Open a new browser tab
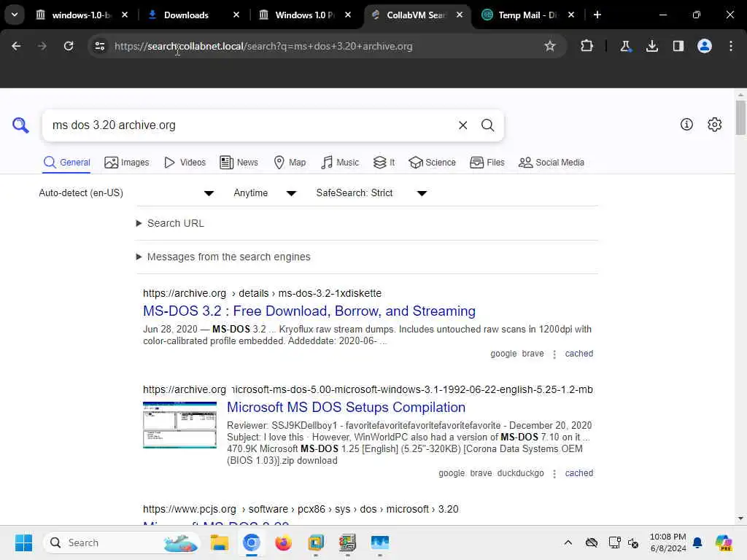This screenshot has height=560, width=747. point(597,15)
